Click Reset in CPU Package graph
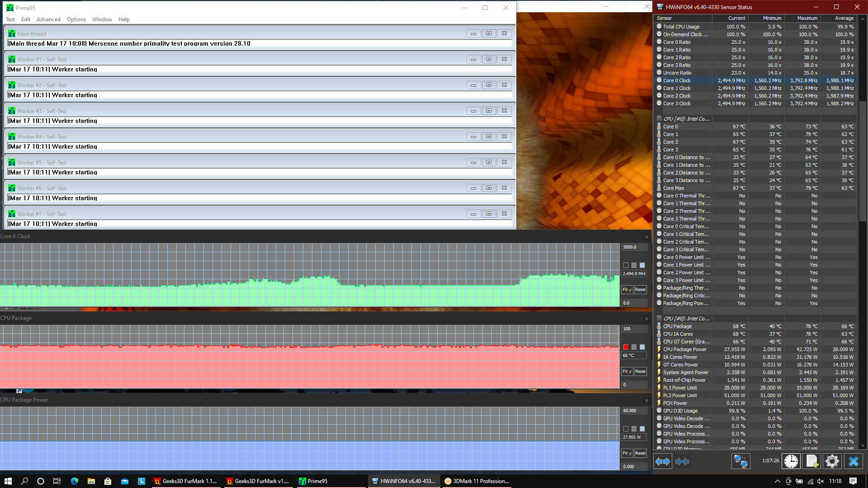Screen dimensions: 868x488 (x=640, y=371)
